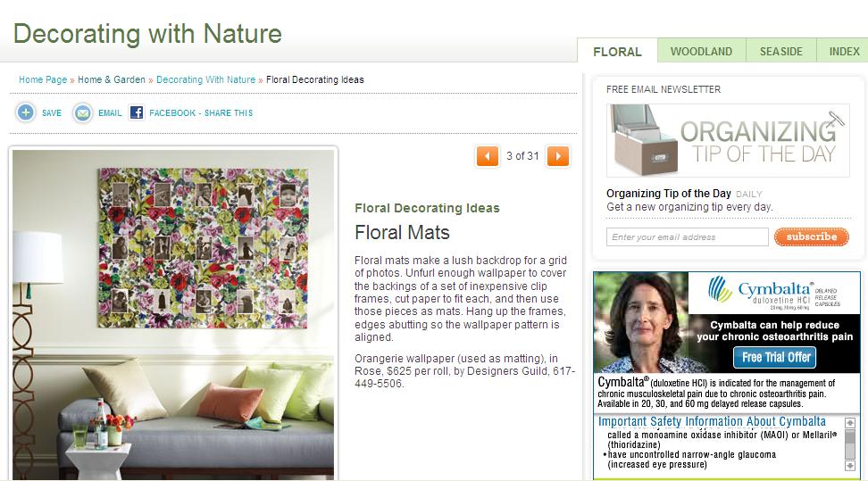
Task: Advance to next slide with right arrow
Action: click(x=558, y=156)
